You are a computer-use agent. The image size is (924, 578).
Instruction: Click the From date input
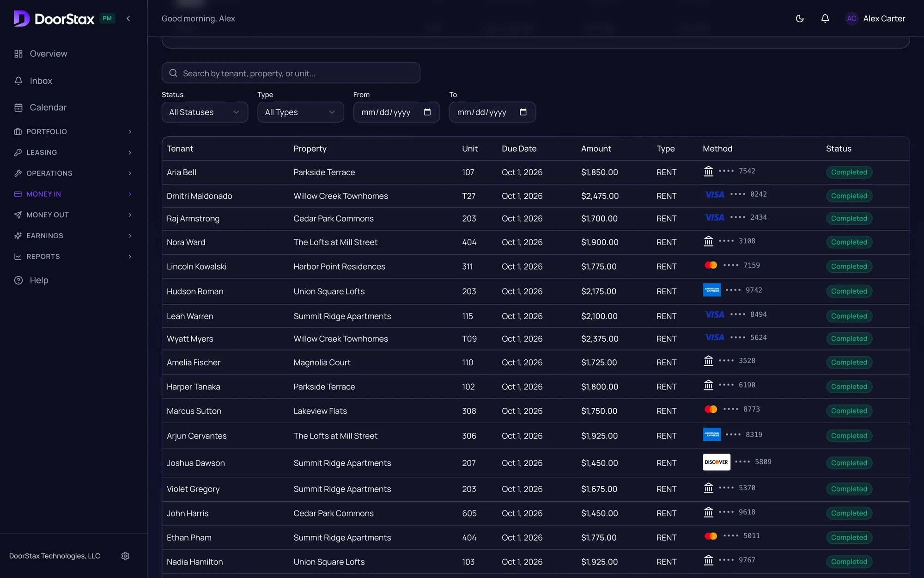coord(396,112)
